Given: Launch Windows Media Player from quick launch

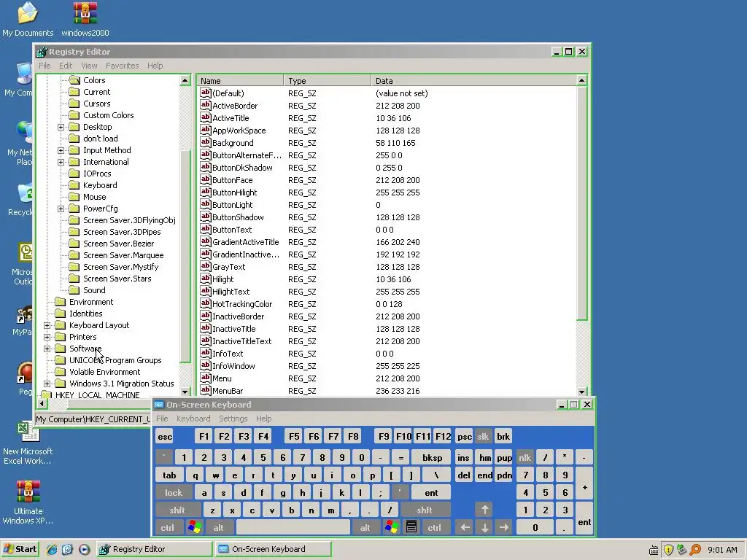Looking at the screenshot, I should click(x=84, y=549).
